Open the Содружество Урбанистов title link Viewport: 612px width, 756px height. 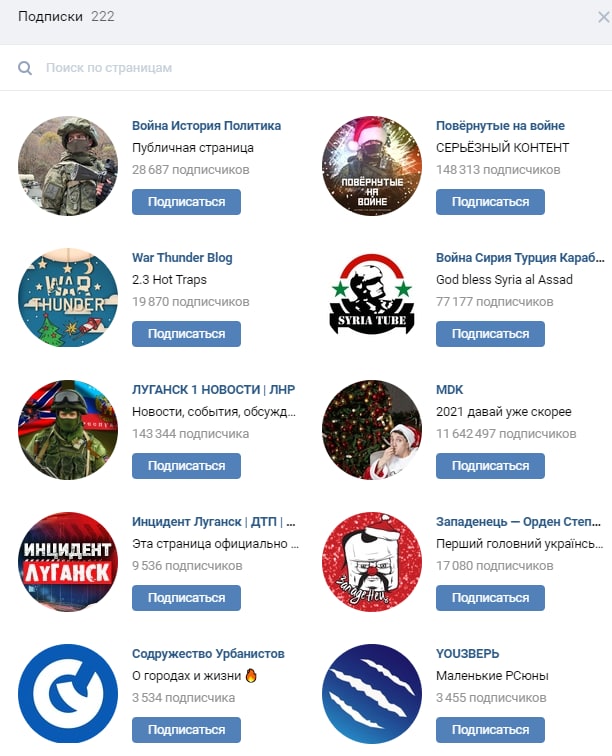tap(208, 654)
